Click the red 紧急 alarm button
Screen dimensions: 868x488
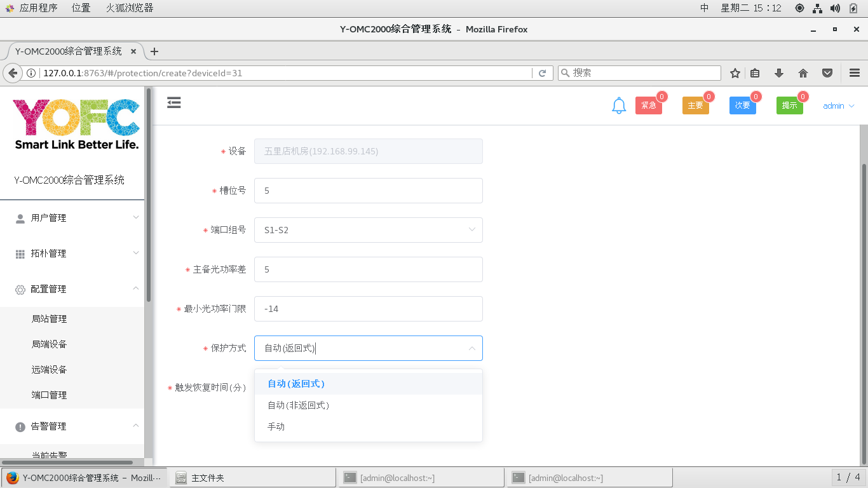point(648,105)
